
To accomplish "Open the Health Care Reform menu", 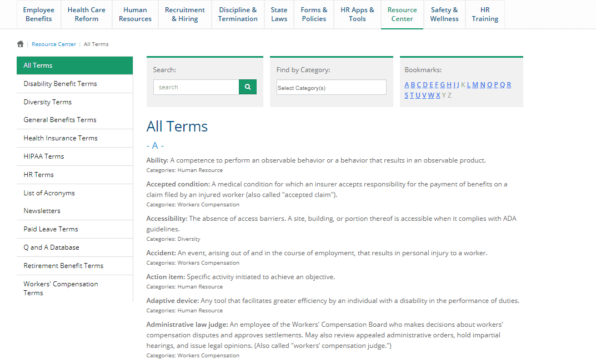I will click(x=86, y=14).
